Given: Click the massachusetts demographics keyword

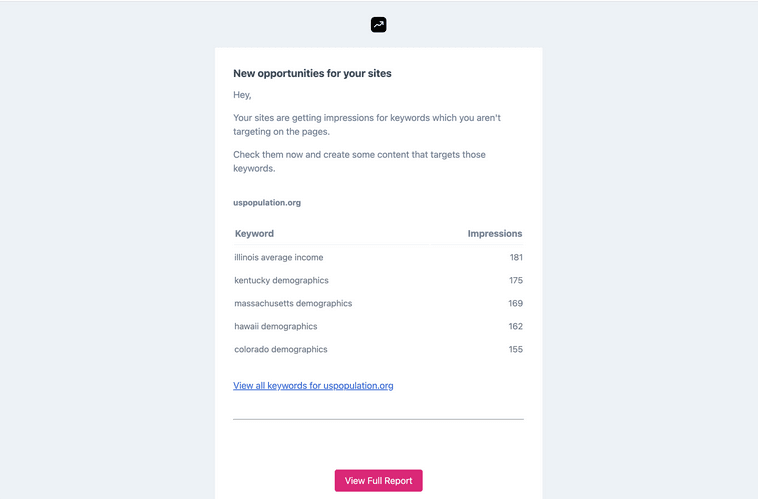Looking at the screenshot, I should pyautogui.click(x=293, y=303).
